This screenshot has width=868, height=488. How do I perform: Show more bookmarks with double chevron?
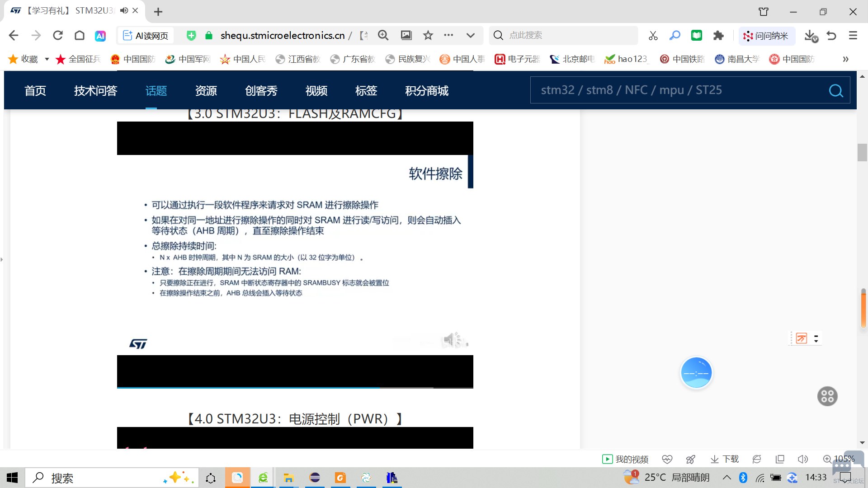[845, 59]
